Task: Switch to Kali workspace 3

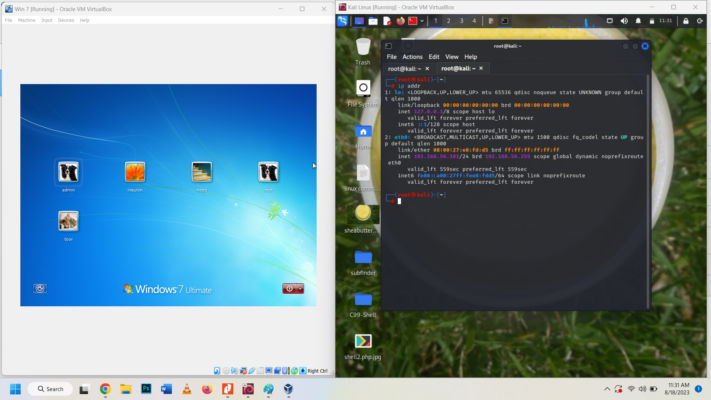Action: pos(462,21)
